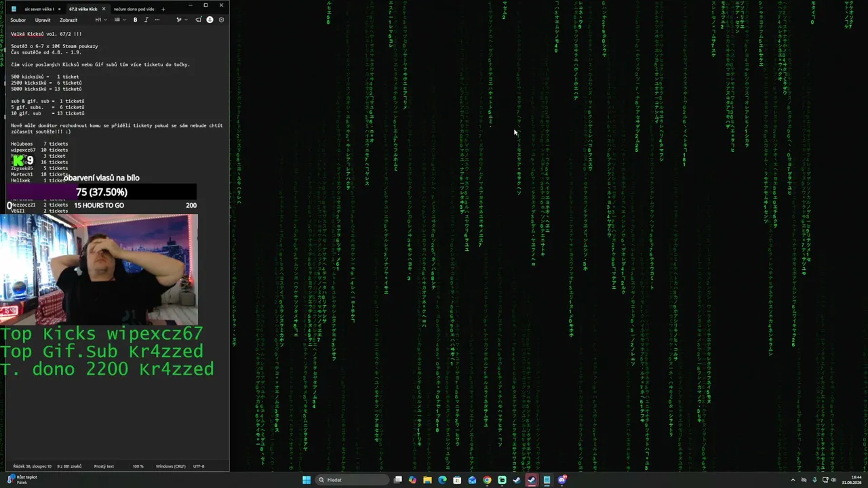
Task: Click the line '2500 kicksíků = 6 ticketů'
Action: click(x=46, y=83)
